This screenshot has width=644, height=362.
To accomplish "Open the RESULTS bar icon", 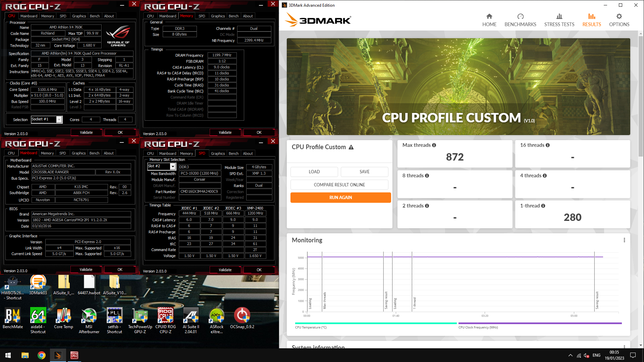I will (x=592, y=16).
